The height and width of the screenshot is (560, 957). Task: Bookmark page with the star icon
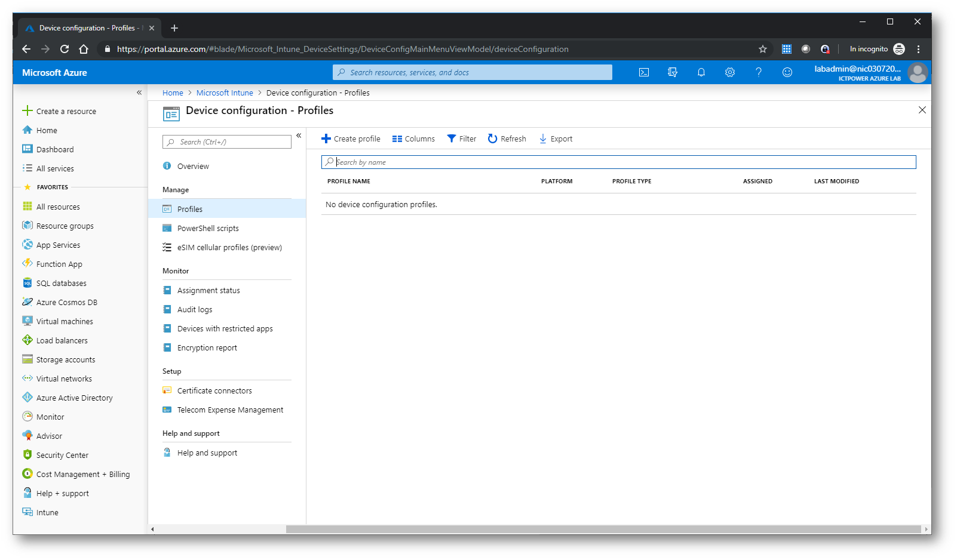[x=763, y=49]
